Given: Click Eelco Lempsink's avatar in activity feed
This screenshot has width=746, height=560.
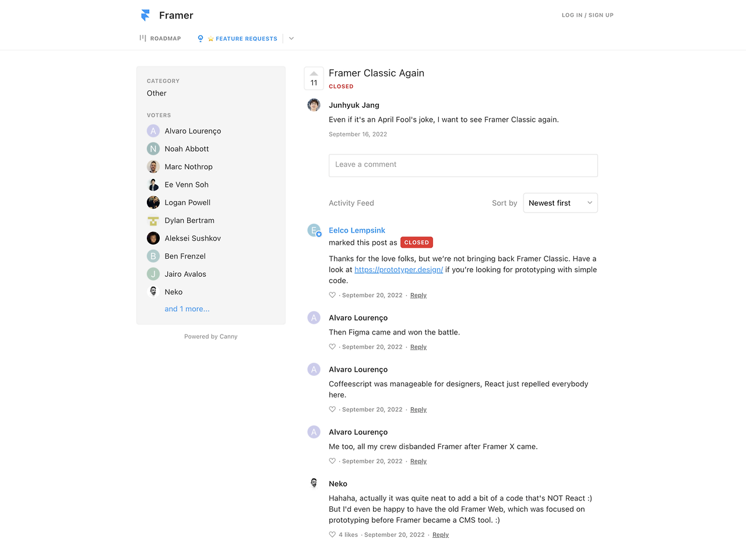Looking at the screenshot, I should pos(314,230).
